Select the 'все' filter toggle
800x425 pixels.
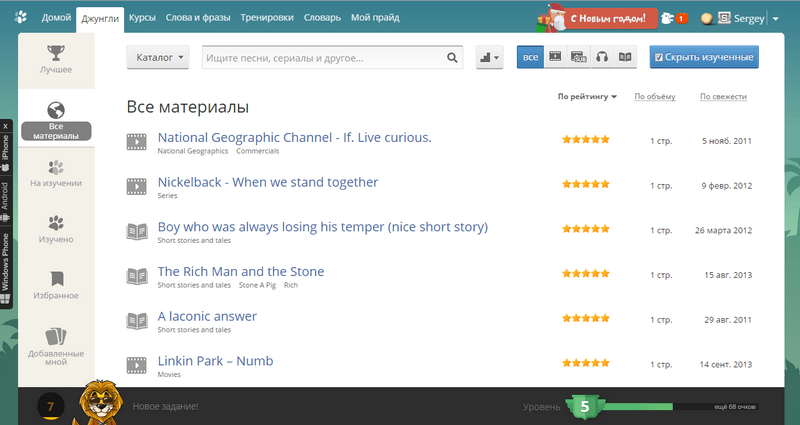[530, 57]
